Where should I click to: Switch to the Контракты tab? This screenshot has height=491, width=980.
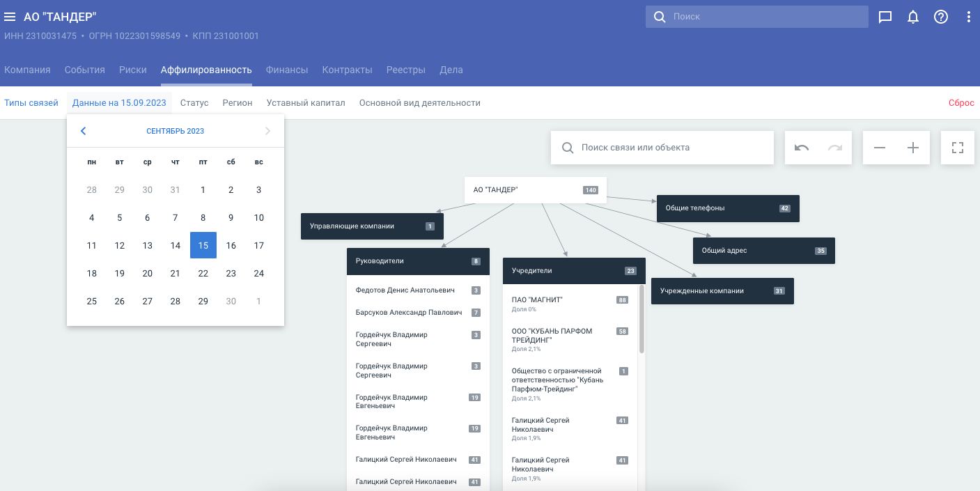[x=347, y=70]
